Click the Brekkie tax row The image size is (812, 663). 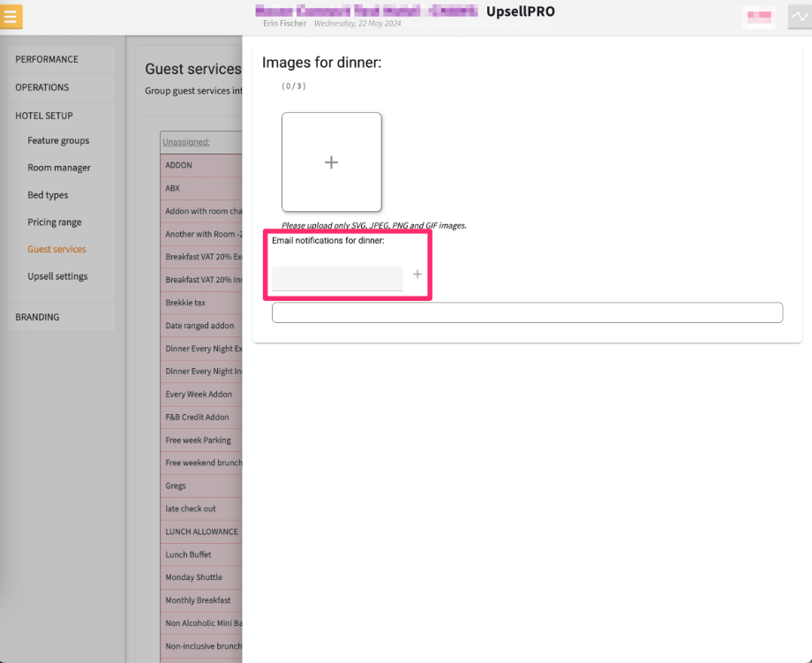[201, 303]
